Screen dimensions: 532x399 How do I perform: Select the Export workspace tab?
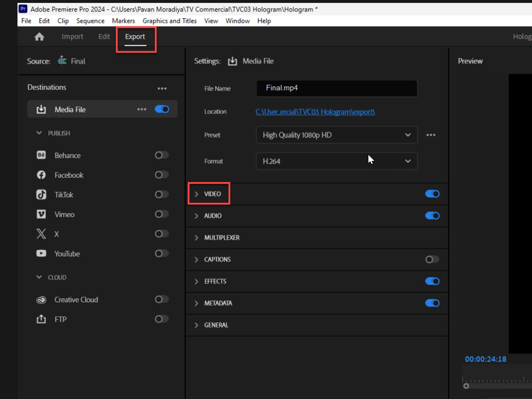135,36
